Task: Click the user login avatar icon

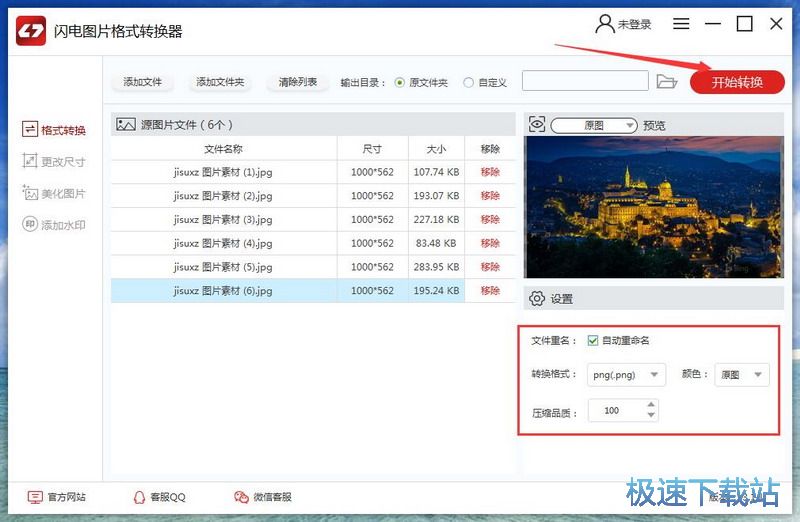Action: coord(604,23)
